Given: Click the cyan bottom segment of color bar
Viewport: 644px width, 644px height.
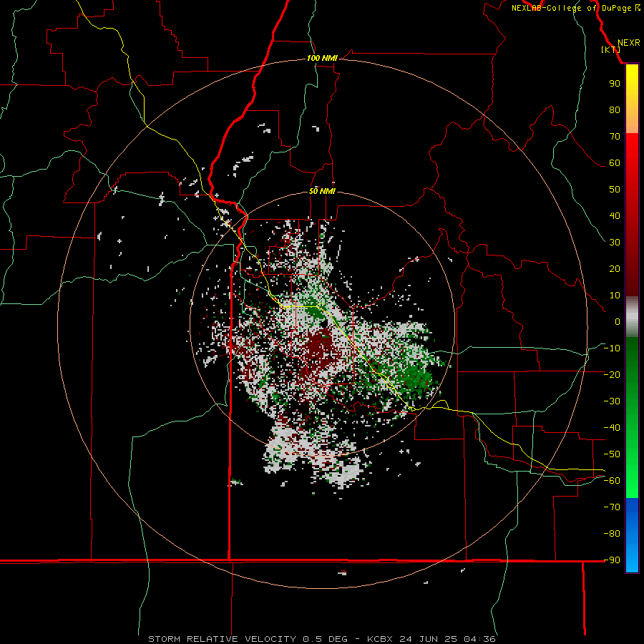Looking at the screenshot, I should click(x=632, y=559).
